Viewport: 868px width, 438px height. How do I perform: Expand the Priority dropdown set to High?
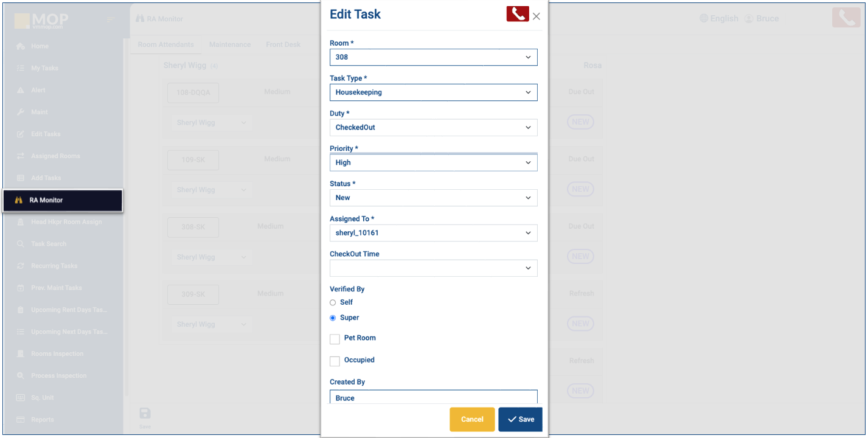433,163
